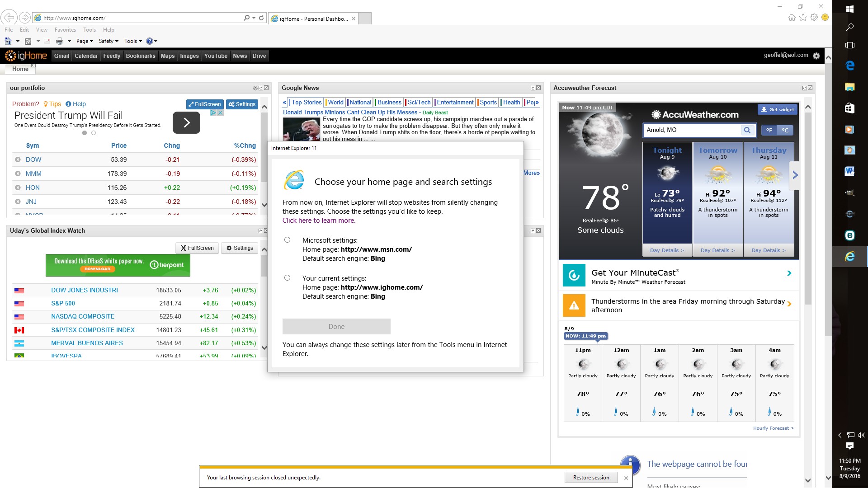Open Day Details for Tonight

[x=667, y=250]
